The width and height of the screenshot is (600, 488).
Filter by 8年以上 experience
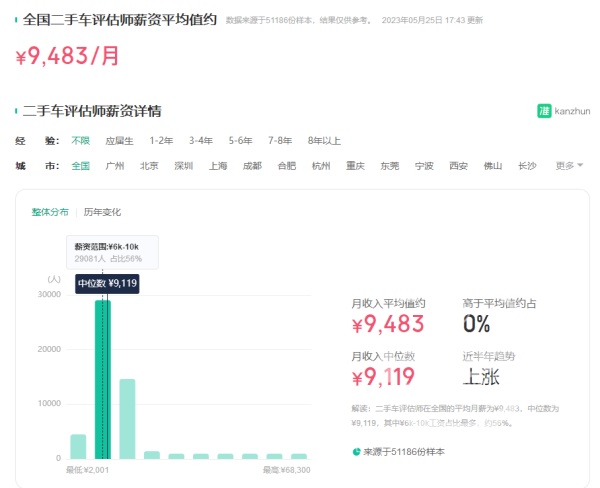pyautogui.click(x=324, y=141)
